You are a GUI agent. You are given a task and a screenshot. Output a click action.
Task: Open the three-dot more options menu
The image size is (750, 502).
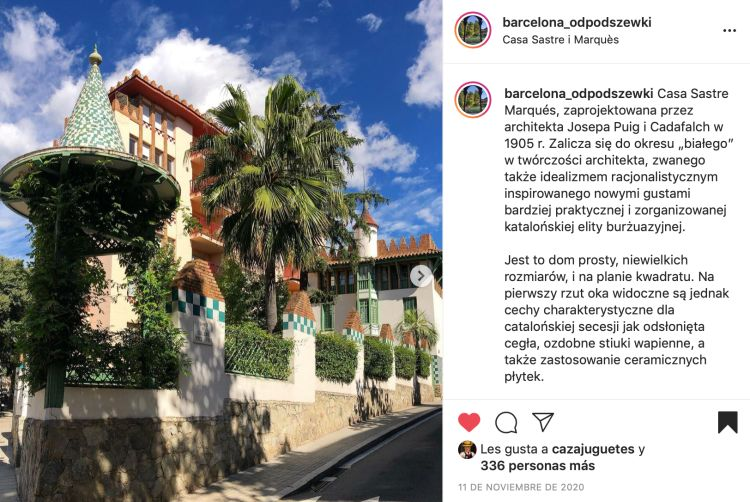[729, 31]
